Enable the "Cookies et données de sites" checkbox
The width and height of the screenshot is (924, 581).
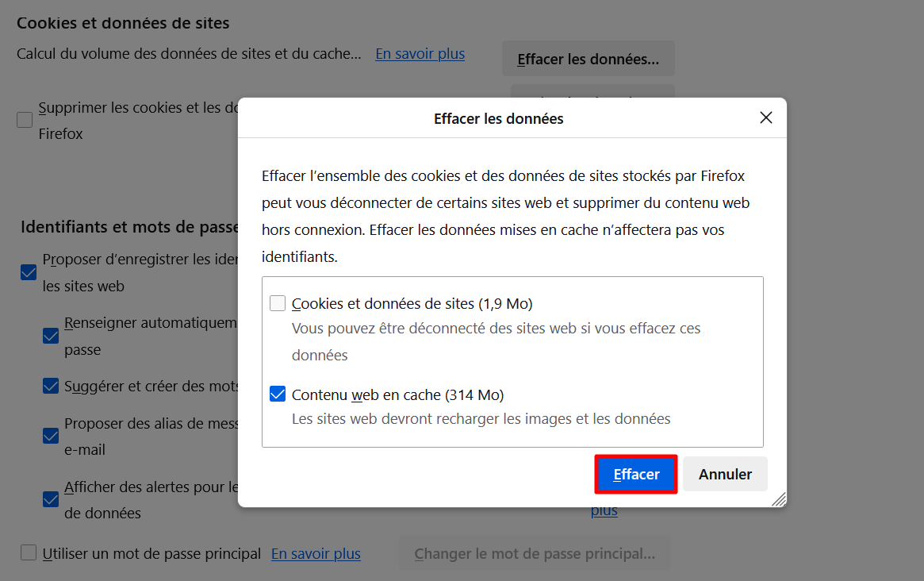click(278, 302)
